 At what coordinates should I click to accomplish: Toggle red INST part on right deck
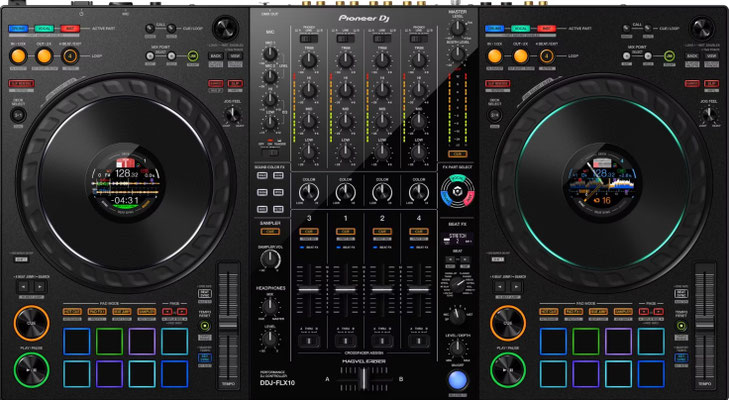point(546,29)
